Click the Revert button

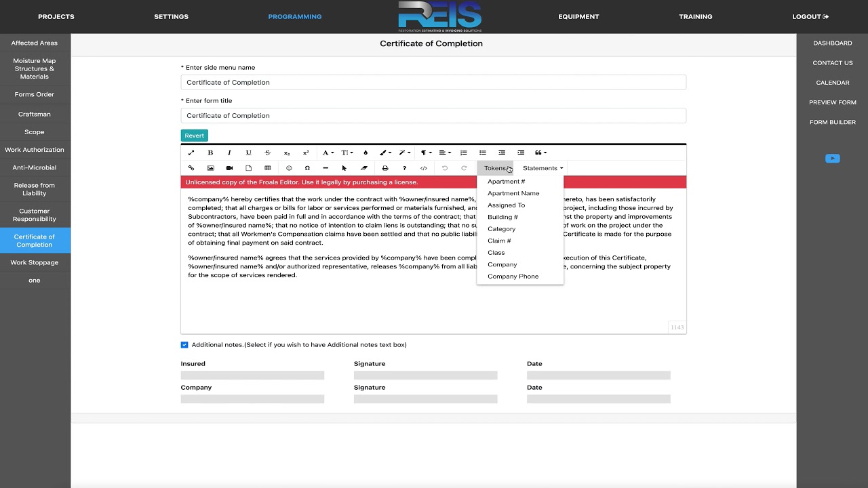tap(195, 136)
